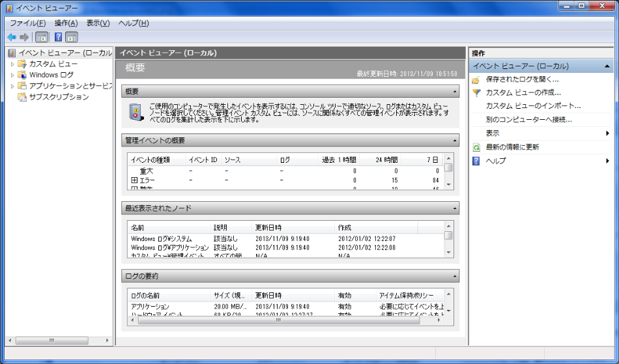The image size is (619, 364).
Task: Select the アプリケーション log summary row
Action: [x=286, y=307]
